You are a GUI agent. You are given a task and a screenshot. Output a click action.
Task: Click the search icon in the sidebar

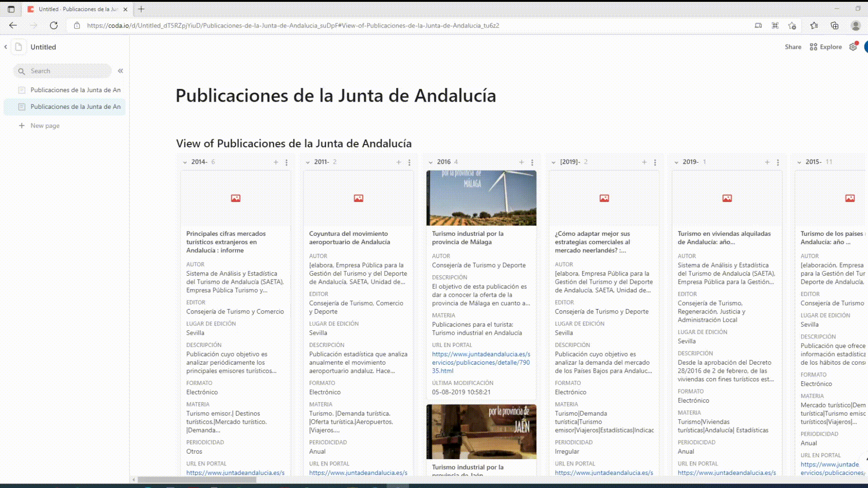click(22, 71)
